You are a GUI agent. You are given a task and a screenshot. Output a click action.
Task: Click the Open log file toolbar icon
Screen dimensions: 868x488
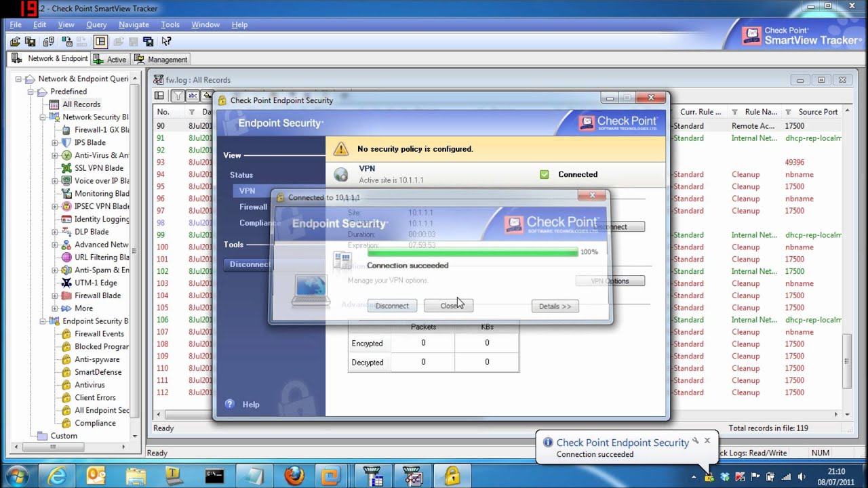tap(15, 41)
